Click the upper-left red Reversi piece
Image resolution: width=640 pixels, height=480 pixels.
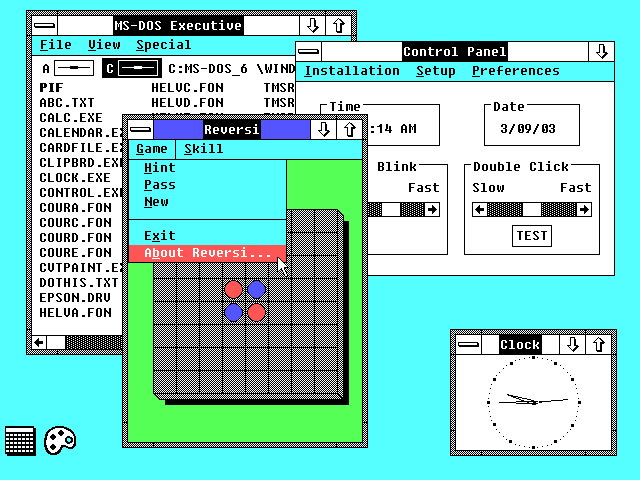tap(234, 290)
